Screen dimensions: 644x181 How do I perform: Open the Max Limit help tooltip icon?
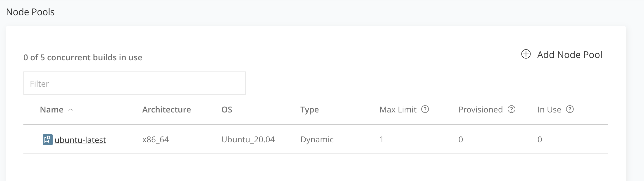tap(425, 109)
